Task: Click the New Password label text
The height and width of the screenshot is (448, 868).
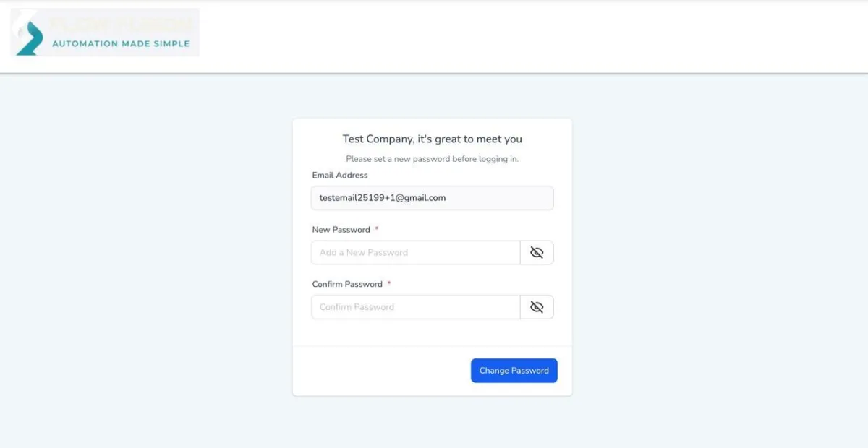Action: [x=341, y=230]
